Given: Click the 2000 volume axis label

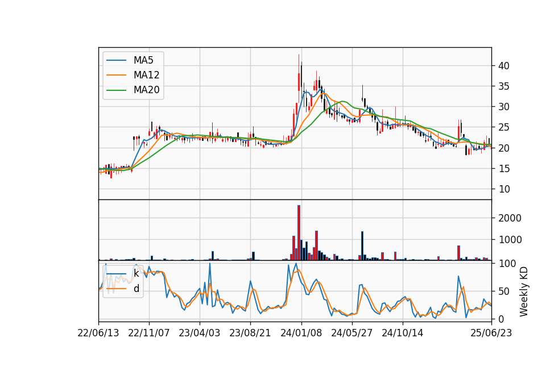Looking at the screenshot, I should pos(510,218).
